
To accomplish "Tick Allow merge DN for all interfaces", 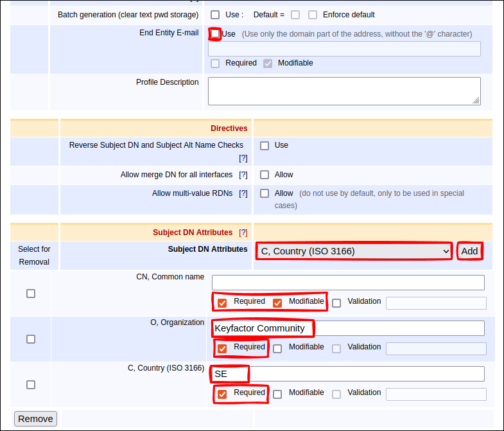I will (265, 175).
